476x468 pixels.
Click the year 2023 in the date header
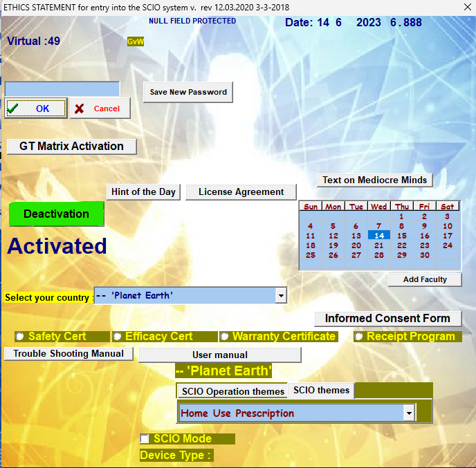(x=368, y=22)
